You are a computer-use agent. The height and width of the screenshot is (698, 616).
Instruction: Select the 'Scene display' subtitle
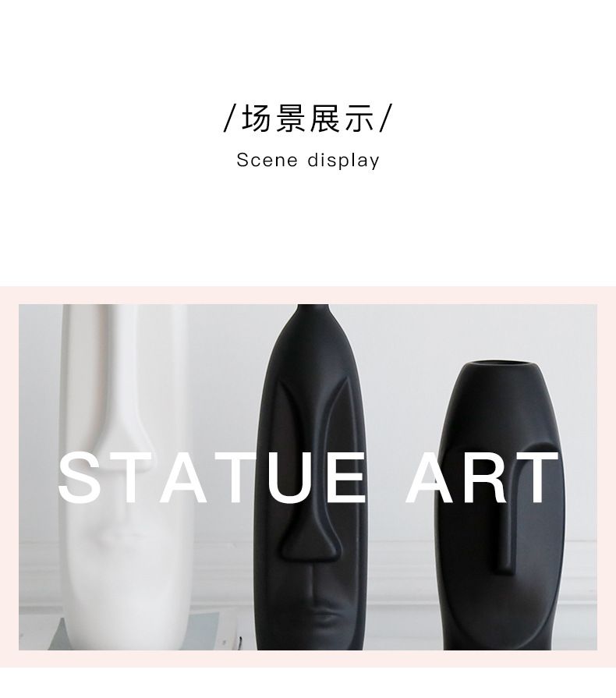pos(308,160)
